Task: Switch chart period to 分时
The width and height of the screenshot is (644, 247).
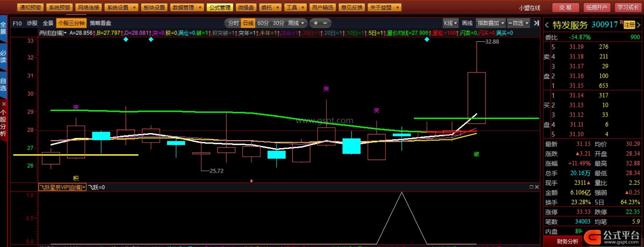Action: (234, 23)
